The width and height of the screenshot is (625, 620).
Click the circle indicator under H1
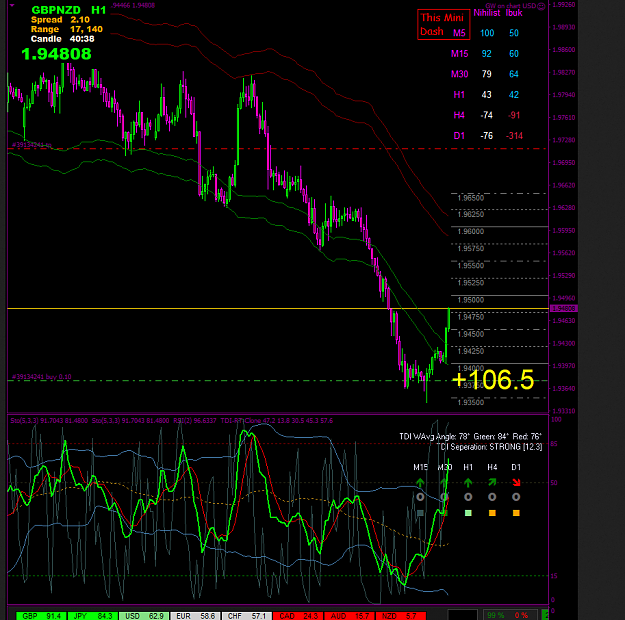(x=468, y=497)
